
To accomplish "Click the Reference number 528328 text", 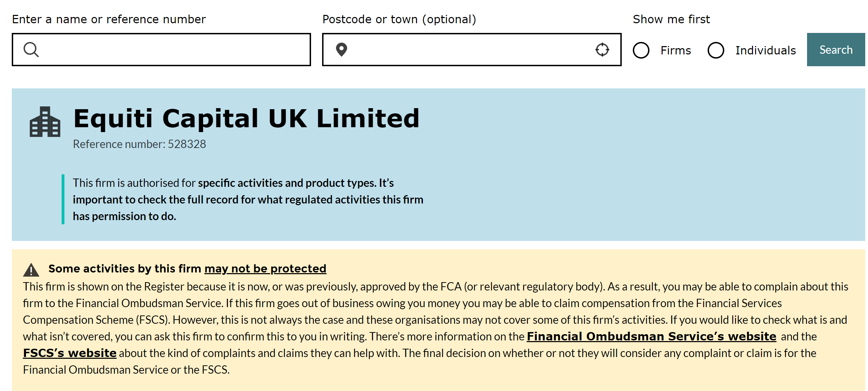I will [x=139, y=144].
